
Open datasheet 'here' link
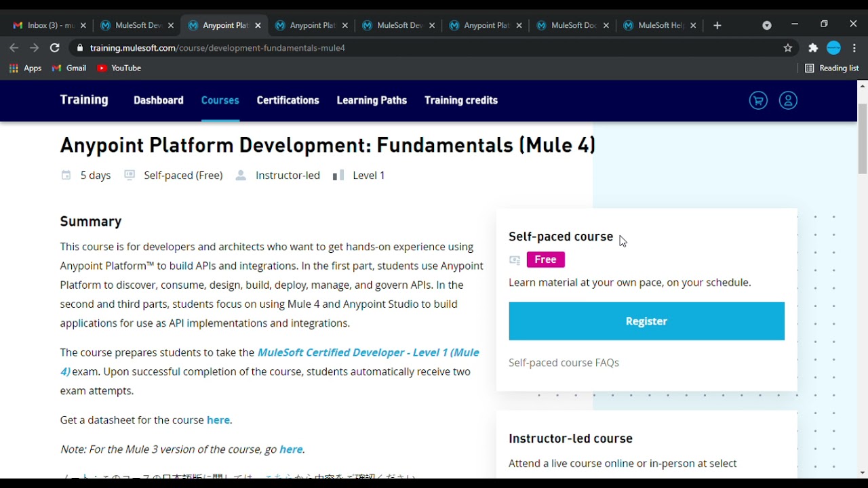tap(218, 420)
